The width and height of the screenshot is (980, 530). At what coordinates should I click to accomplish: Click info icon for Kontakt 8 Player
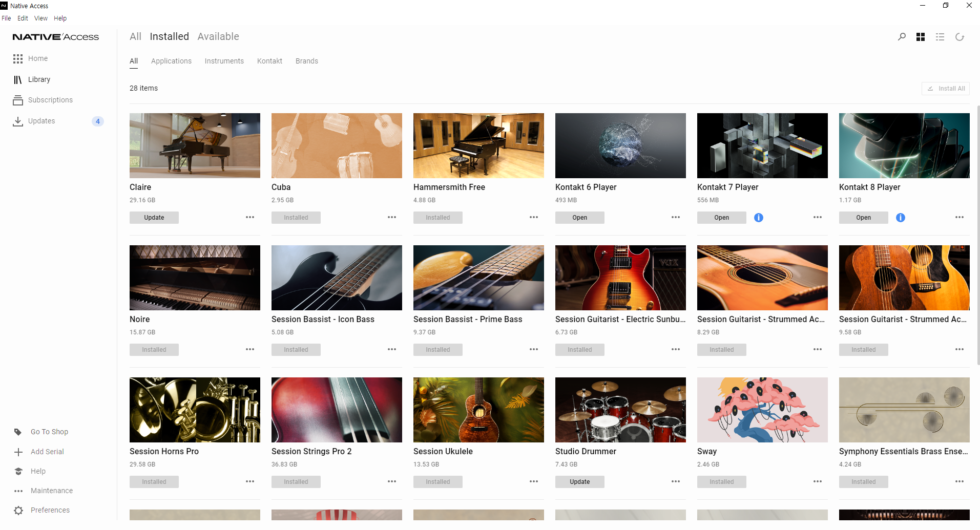pyautogui.click(x=901, y=218)
